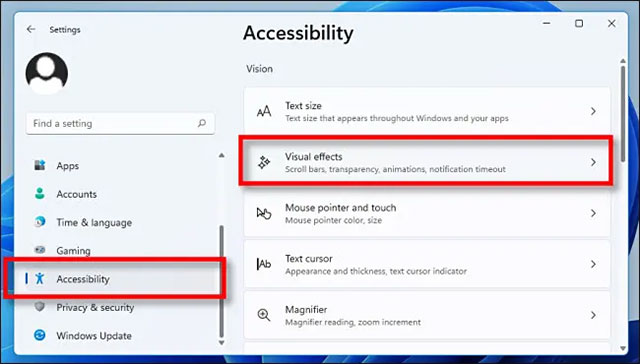Image resolution: width=640 pixels, height=364 pixels.
Task: Click the Text size AA icon
Action: tap(264, 111)
